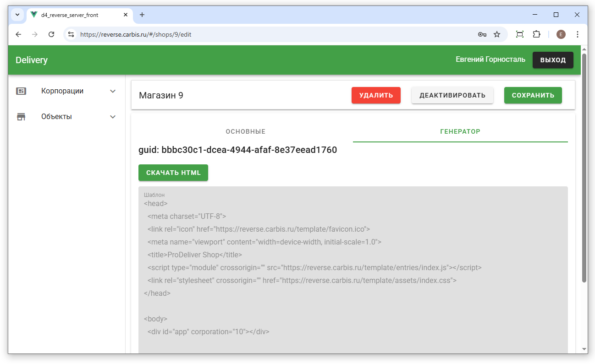Save the shop with Сохранить
The image size is (595, 364).
(x=533, y=95)
